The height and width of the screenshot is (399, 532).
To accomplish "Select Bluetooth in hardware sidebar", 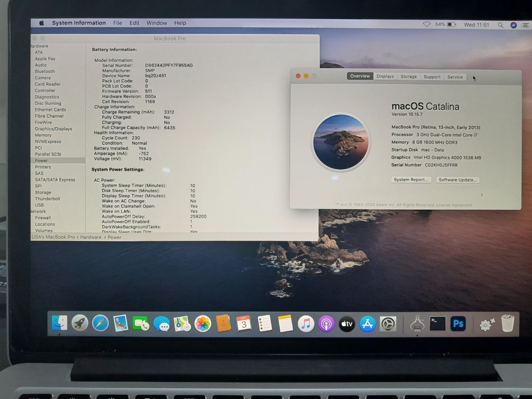I will coord(45,71).
